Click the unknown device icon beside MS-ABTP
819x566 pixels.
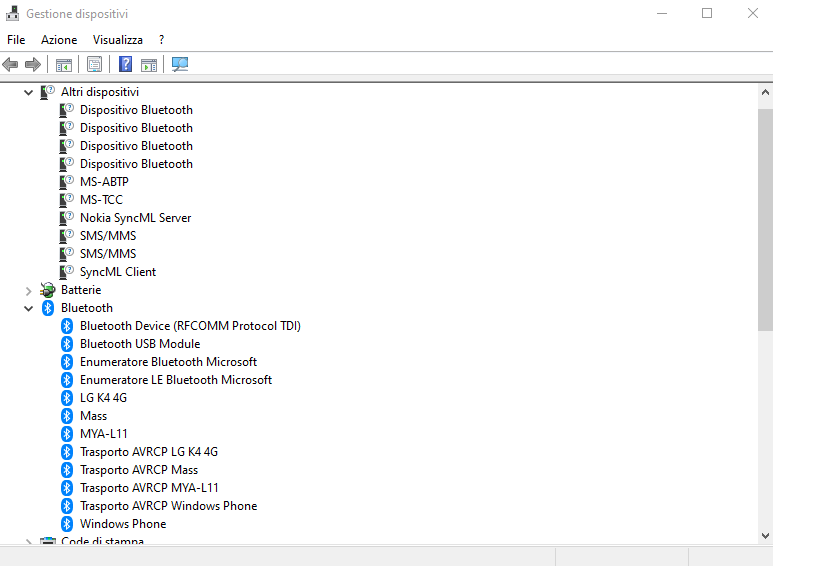(x=66, y=182)
